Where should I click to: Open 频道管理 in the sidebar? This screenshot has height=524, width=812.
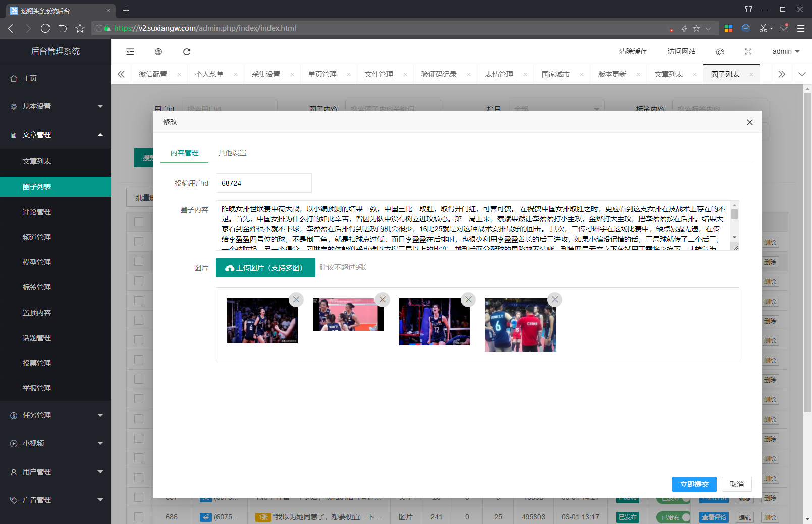tap(56, 237)
